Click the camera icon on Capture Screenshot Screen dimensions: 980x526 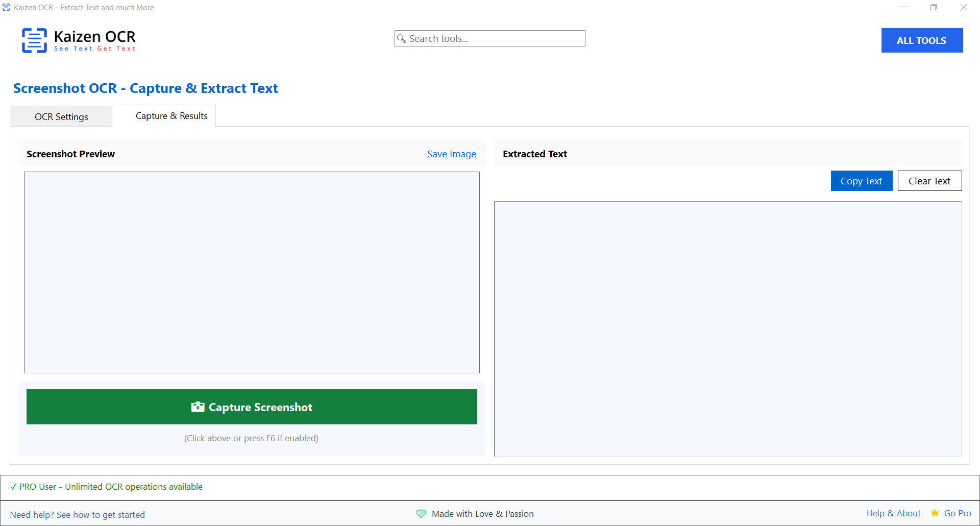[198, 407]
